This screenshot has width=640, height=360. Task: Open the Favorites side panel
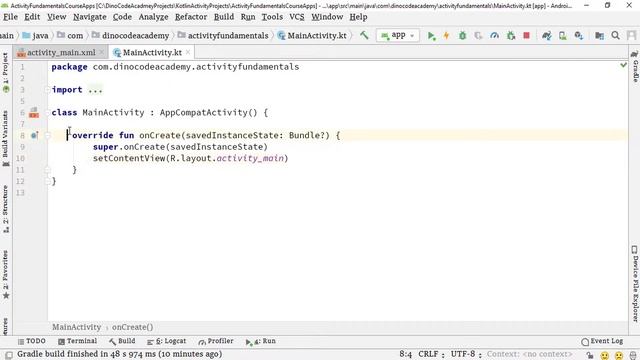tap(6, 274)
